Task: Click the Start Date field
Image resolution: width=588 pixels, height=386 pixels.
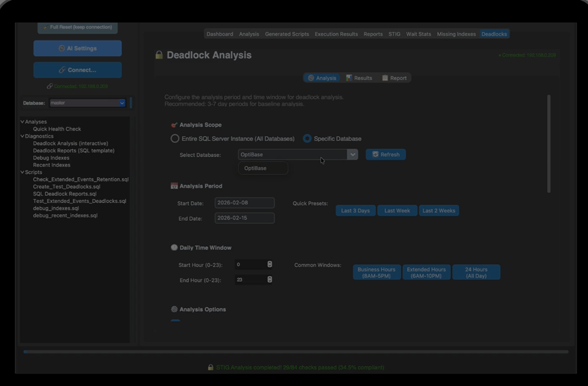Action: tap(245, 203)
